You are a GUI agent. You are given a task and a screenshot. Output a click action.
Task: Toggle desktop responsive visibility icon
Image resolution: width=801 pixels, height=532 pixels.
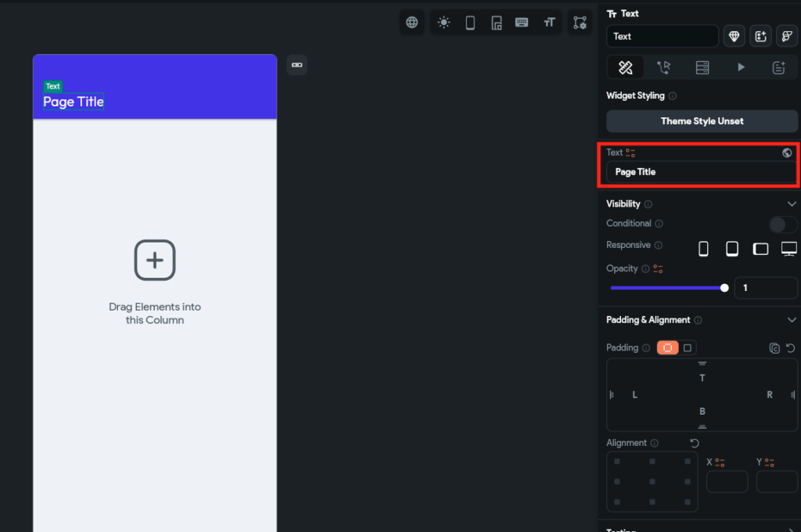788,249
